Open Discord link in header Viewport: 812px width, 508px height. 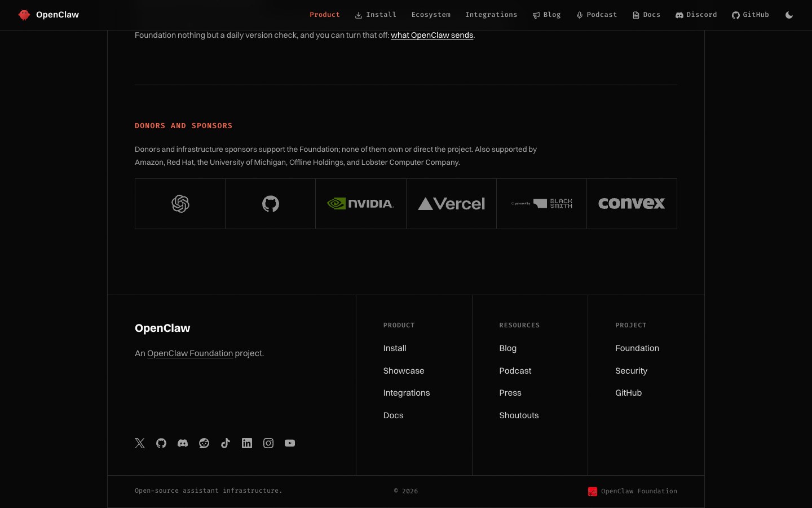tap(696, 15)
